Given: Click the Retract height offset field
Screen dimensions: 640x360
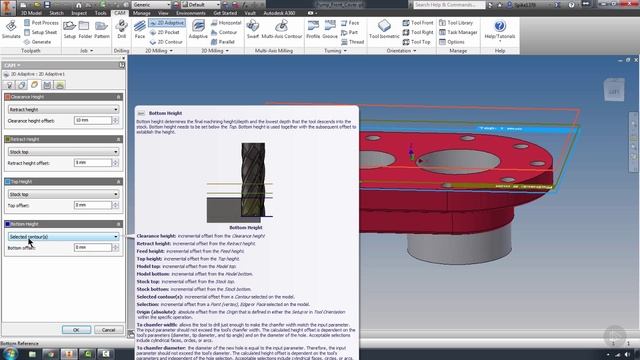Looking at the screenshot, I should [93, 162].
